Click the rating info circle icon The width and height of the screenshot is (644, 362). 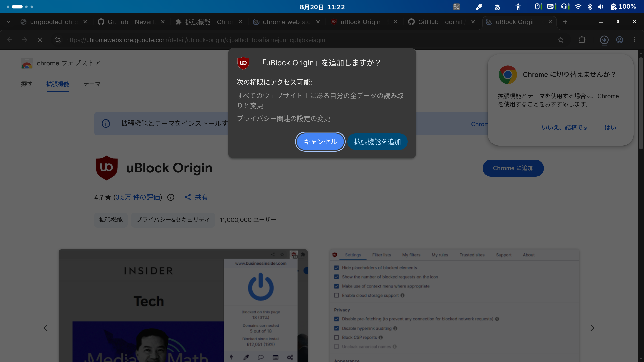pyautogui.click(x=171, y=197)
